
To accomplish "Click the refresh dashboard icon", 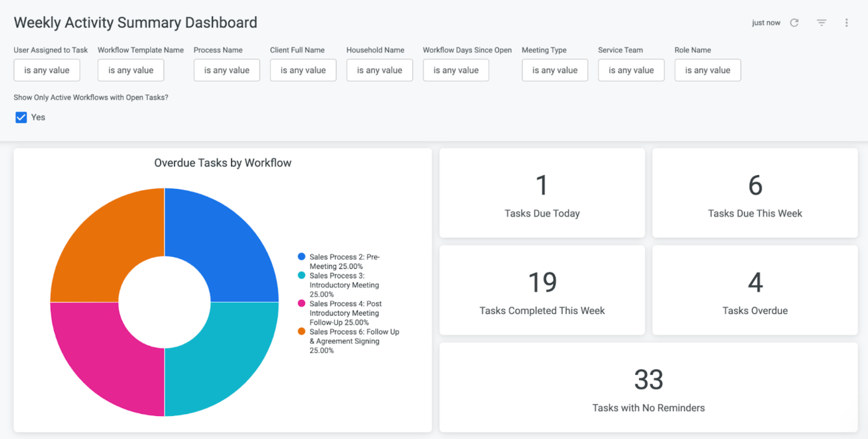I will pyautogui.click(x=794, y=23).
